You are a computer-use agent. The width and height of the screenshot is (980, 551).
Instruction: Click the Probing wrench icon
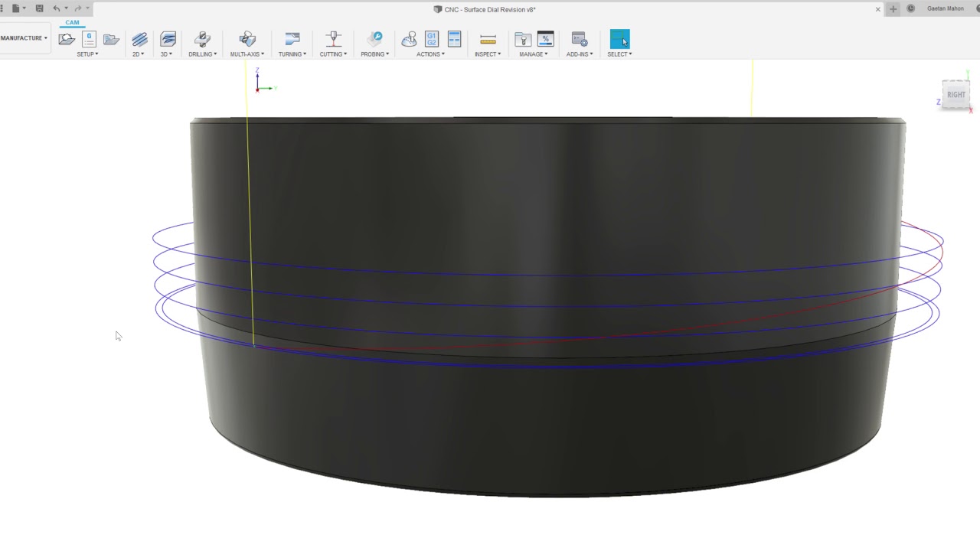click(x=375, y=39)
